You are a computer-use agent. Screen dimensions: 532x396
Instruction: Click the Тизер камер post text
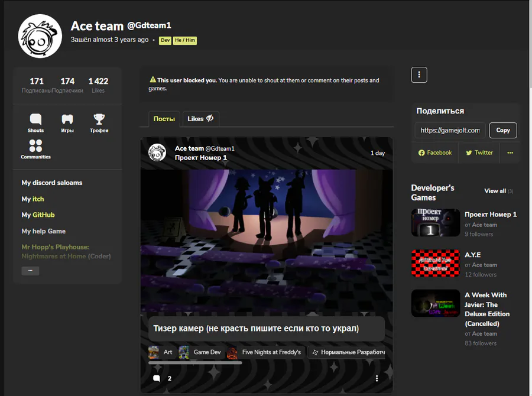click(256, 329)
